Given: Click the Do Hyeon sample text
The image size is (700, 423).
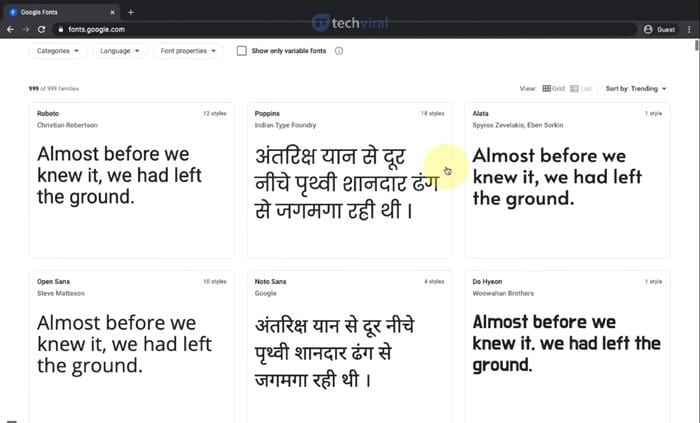Looking at the screenshot, I should [567, 343].
